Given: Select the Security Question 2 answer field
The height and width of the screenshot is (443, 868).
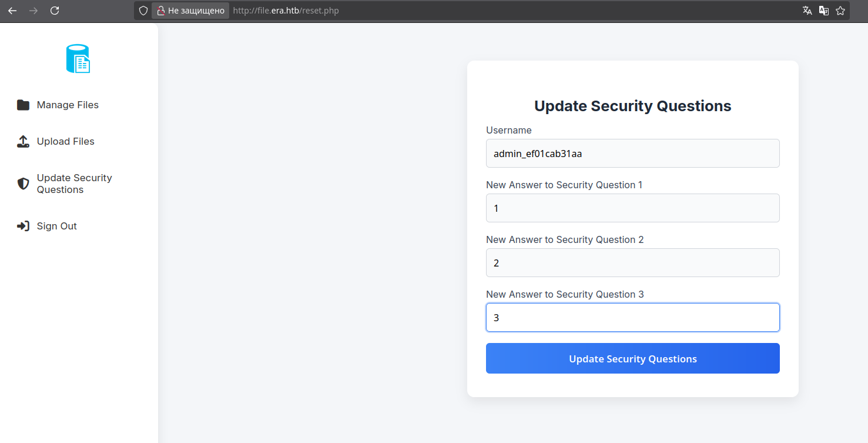Looking at the screenshot, I should click(632, 263).
